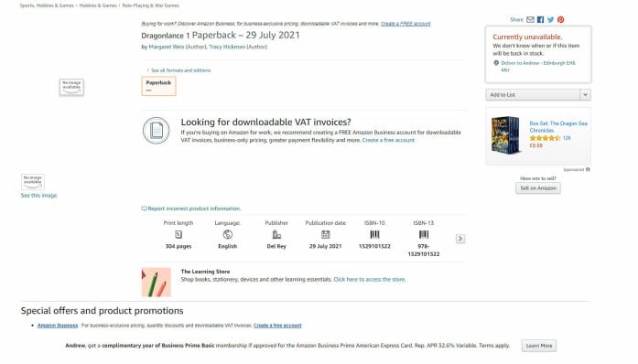
Task: Open the Add to List dropdown arrow
Action: 585,95
